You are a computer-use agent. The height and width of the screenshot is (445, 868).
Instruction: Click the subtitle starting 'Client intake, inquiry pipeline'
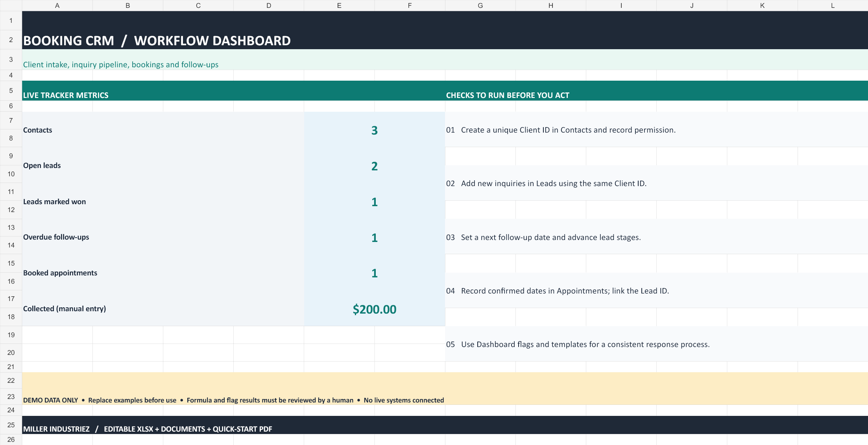click(121, 65)
